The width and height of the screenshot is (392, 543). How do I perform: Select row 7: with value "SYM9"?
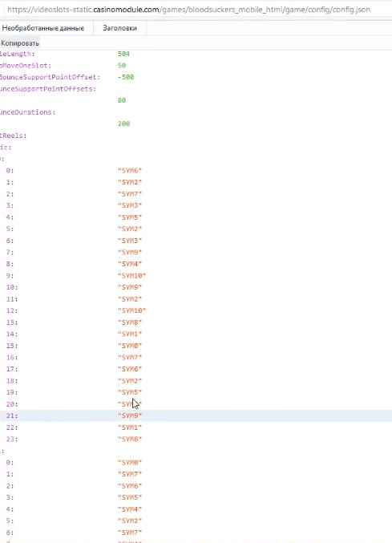point(196,252)
